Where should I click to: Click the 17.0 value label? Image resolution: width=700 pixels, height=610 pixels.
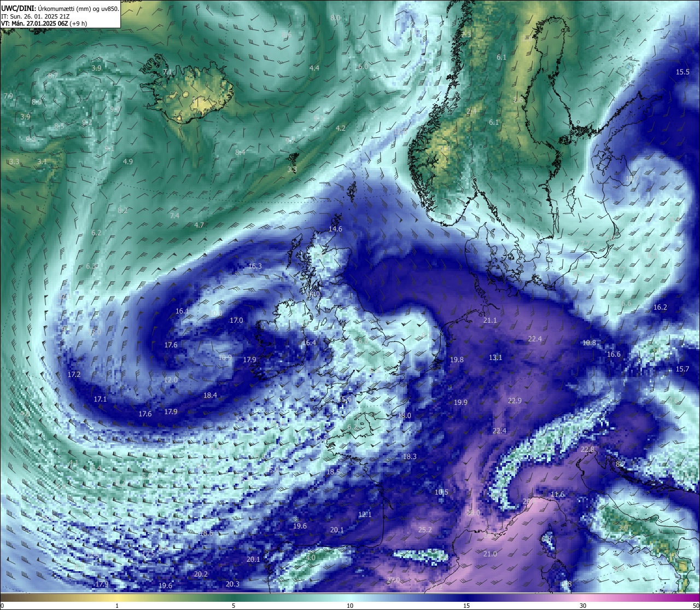[x=236, y=321]
